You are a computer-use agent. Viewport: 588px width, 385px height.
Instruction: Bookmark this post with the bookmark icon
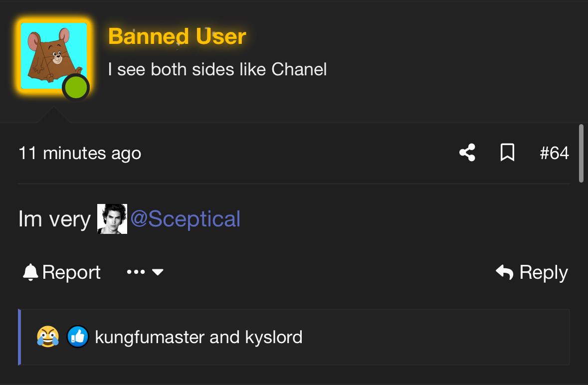507,153
